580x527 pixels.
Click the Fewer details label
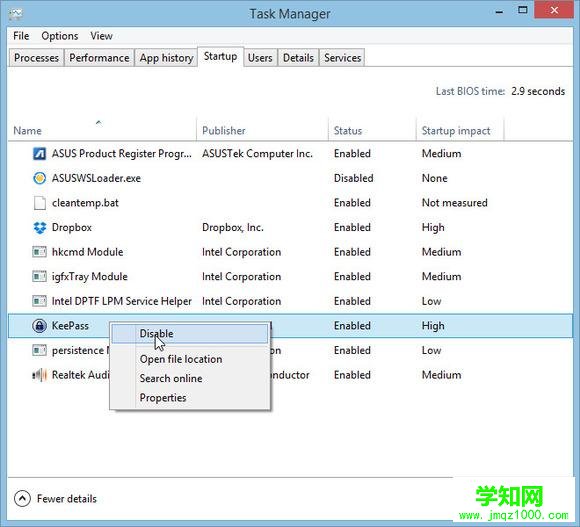point(67,499)
